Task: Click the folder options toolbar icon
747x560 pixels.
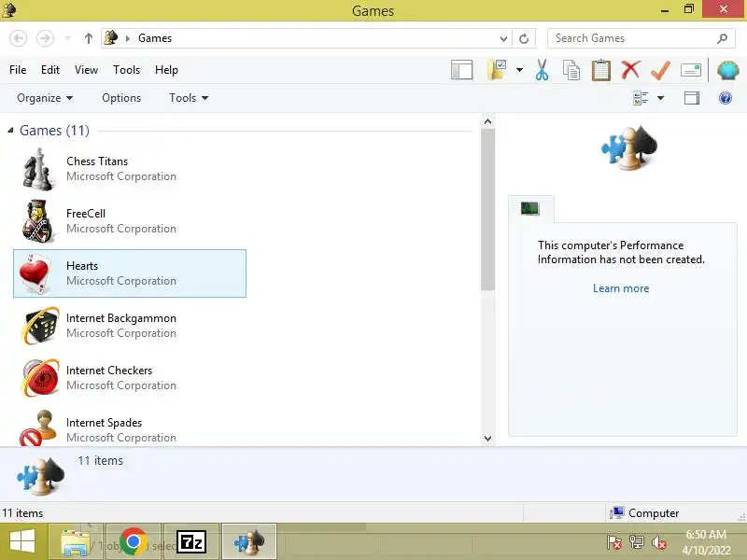Action: (497, 70)
